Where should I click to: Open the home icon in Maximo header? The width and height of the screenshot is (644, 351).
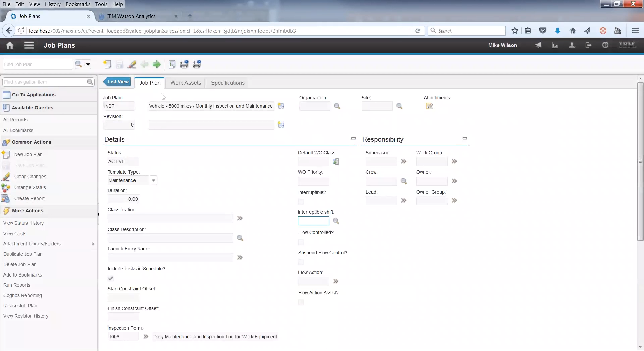[10, 45]
